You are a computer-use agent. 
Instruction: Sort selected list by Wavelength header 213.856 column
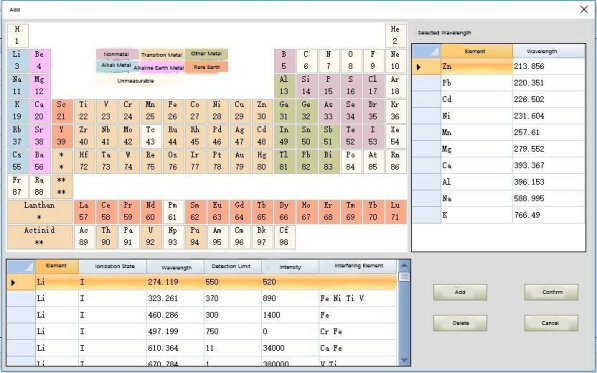tap(549, 51)
